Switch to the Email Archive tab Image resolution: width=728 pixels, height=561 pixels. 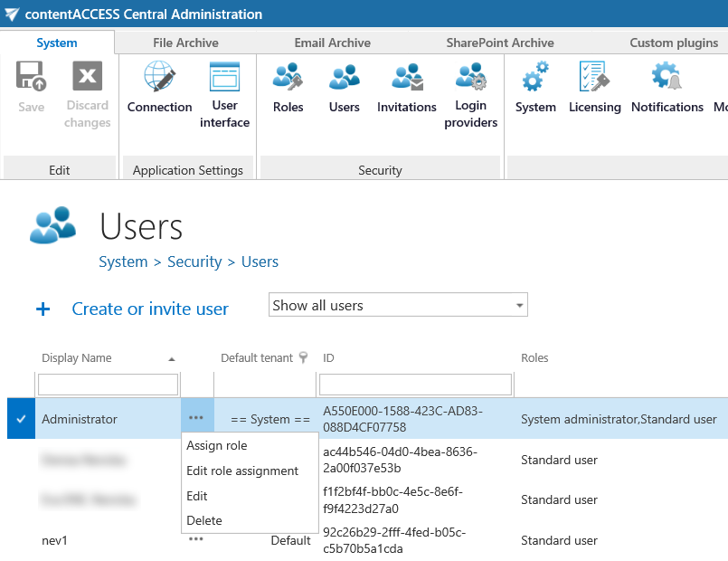click(332, 43)
